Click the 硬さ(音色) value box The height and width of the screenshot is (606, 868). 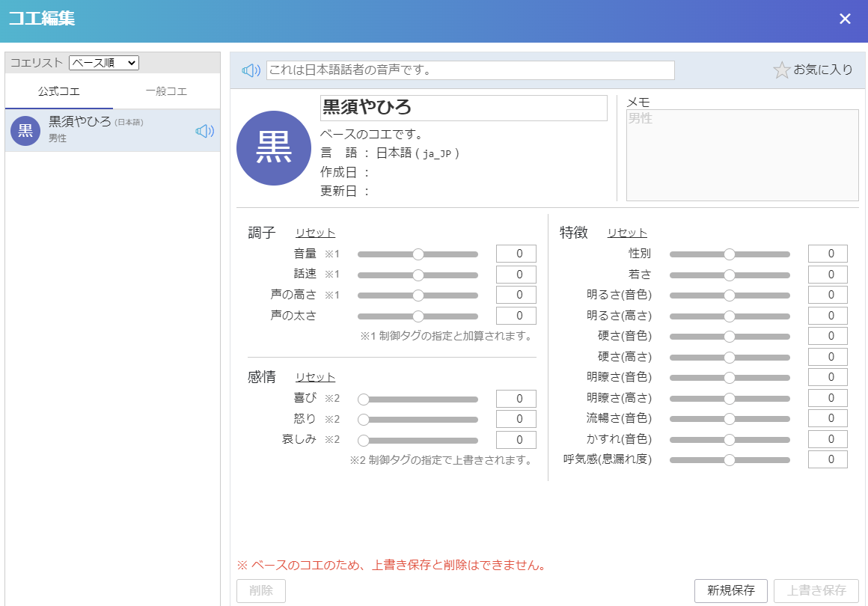(828, 336)
